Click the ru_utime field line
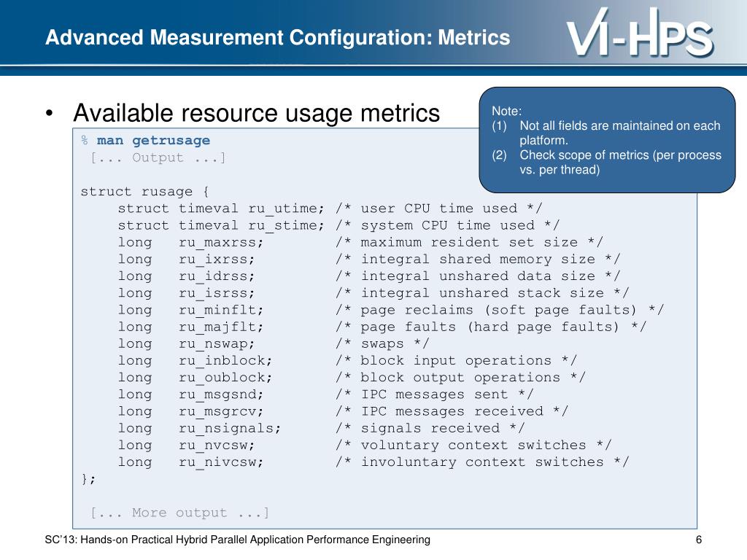 [x=330, y=209]
